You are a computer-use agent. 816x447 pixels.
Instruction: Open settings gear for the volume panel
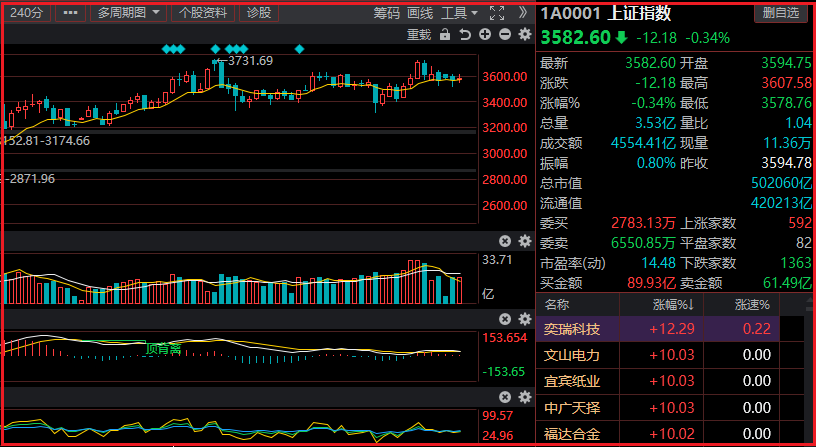[x=524, y=241]
